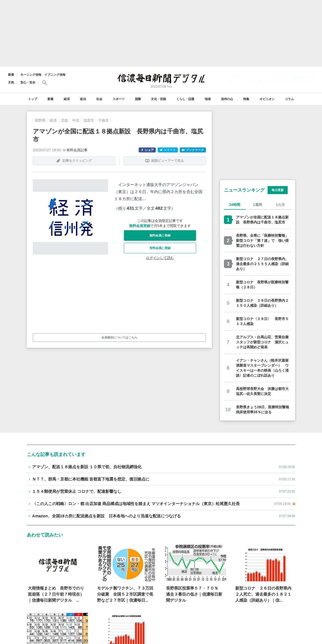The width and height of the screenshot is (322, 644).
Task: Click the 中信 article tag
Action: (x=76, y=120)
